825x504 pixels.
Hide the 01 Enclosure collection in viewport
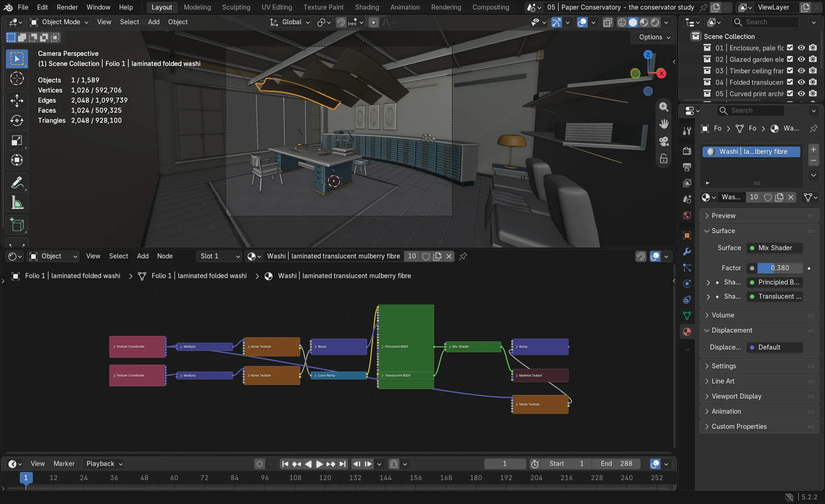tap(801, 48)
